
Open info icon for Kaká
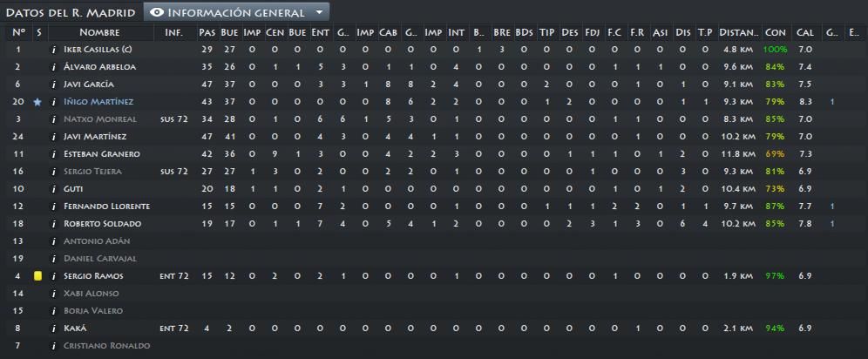[x=54, y=329]
